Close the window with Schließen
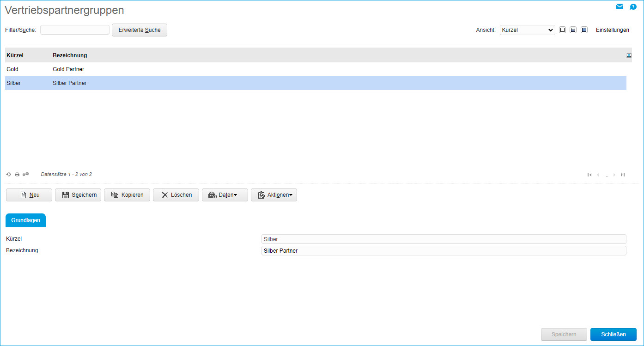 click(x=614, y=334)
